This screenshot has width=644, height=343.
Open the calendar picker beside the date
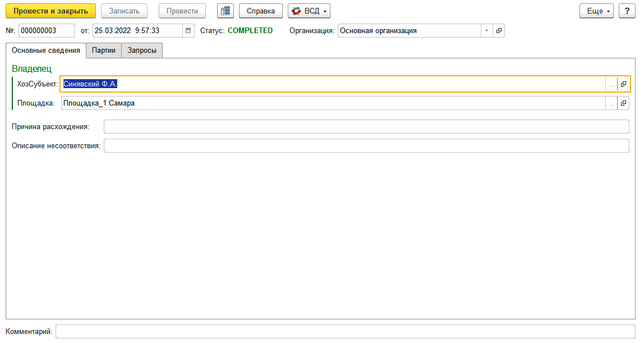coord(188,31)
